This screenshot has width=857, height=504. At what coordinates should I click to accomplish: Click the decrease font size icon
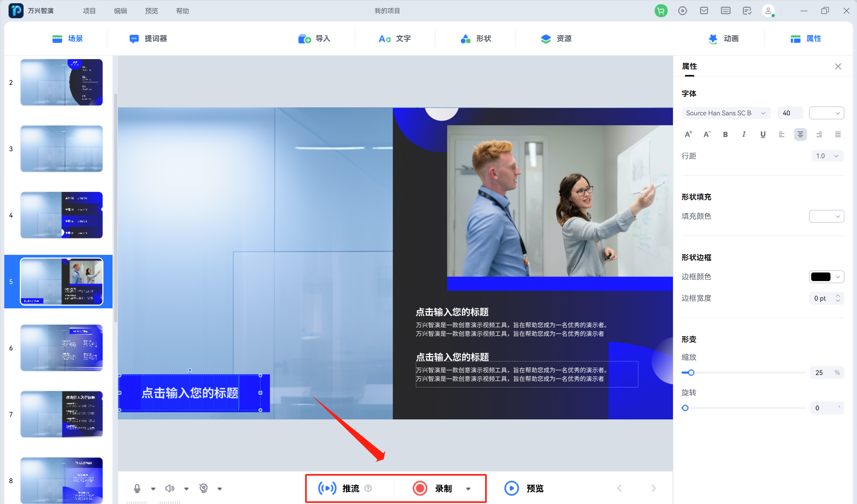pos(707,134)
